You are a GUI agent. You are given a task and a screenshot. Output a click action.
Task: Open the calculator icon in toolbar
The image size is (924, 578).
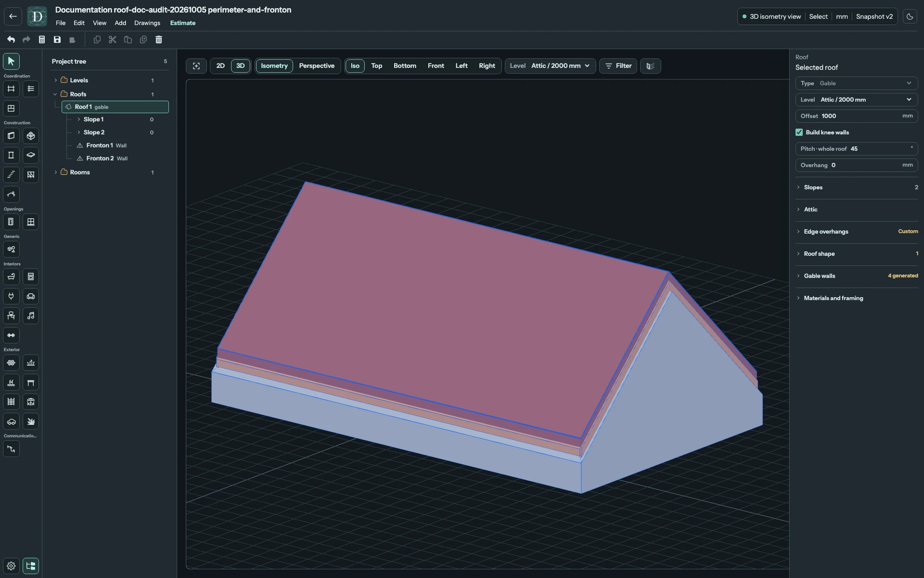[x=42, y=39]
